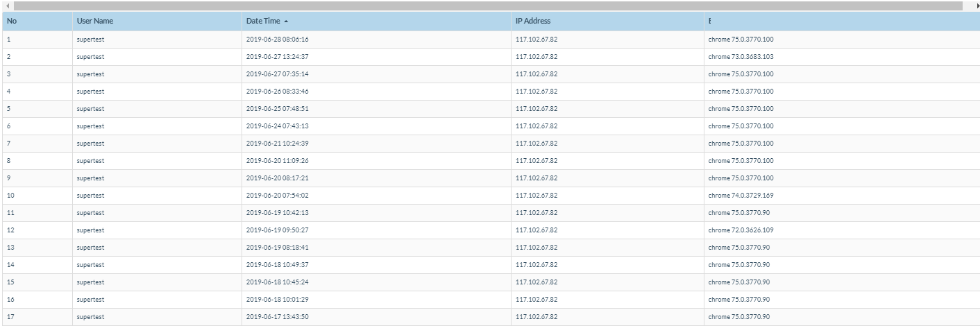The height and width of the screenshot is (326, 980).
Task: Select the 2019-06-17 13:43:50 entry
Action: 277,317
